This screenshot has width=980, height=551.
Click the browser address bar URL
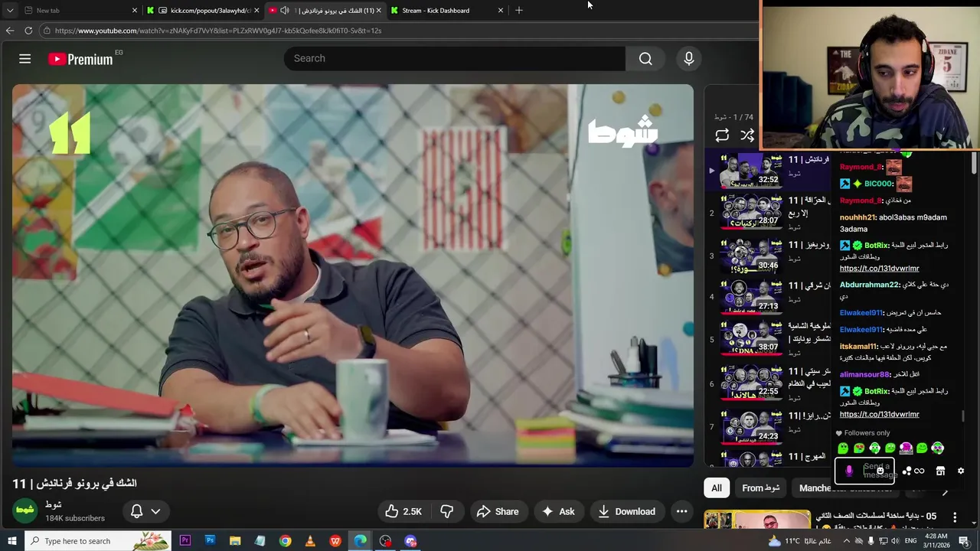coord(218,31)
